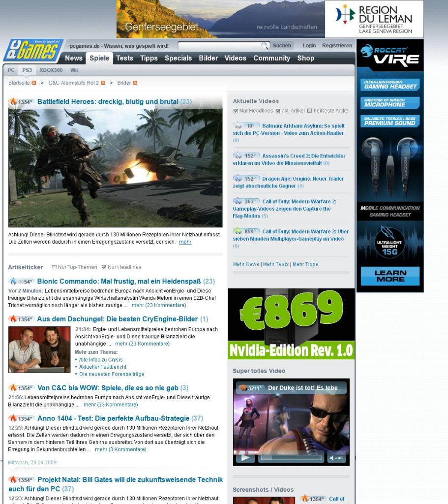Play the Duke video
Screen dimensions: 448x504
click(245, 458)
